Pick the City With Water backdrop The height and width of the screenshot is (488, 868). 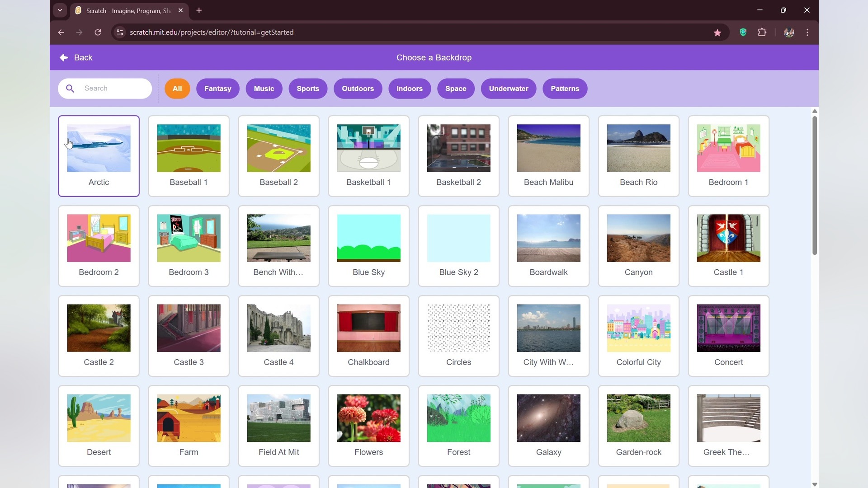[548, 336]
